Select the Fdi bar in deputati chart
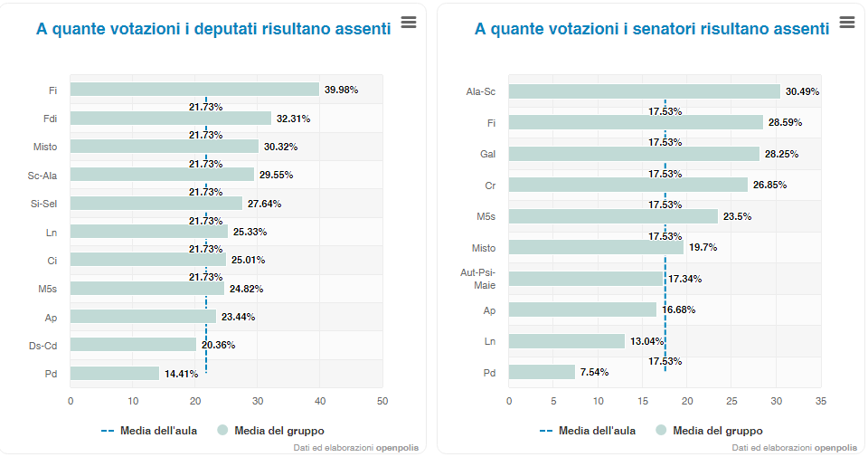 (171, 118)
